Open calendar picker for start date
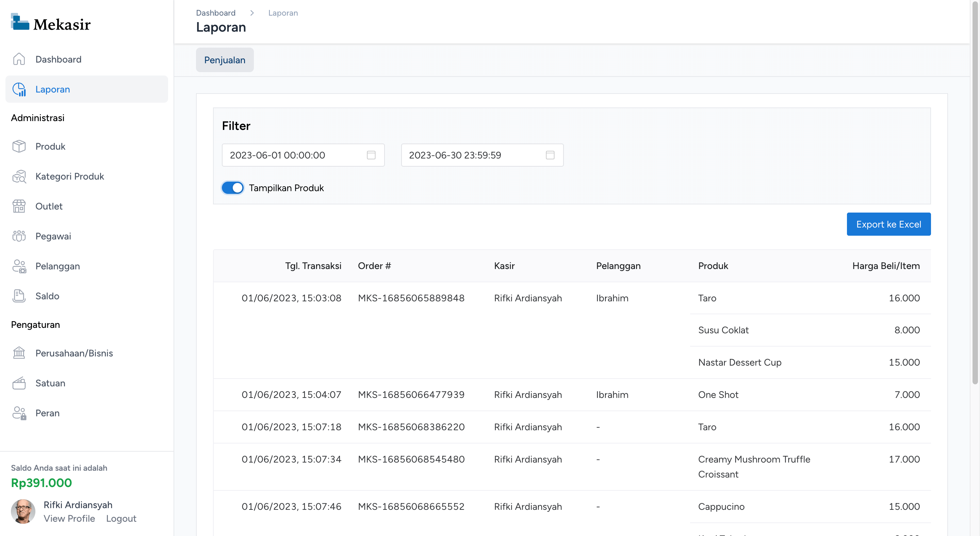Screen dimensions: 980x536 [371, 155]
